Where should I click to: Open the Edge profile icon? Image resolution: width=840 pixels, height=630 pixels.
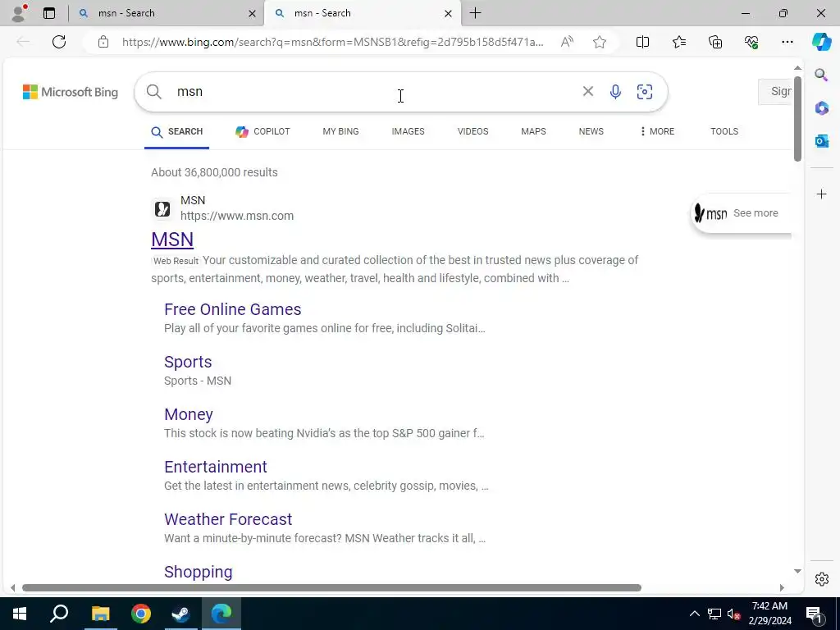click(x=19, y=13)
